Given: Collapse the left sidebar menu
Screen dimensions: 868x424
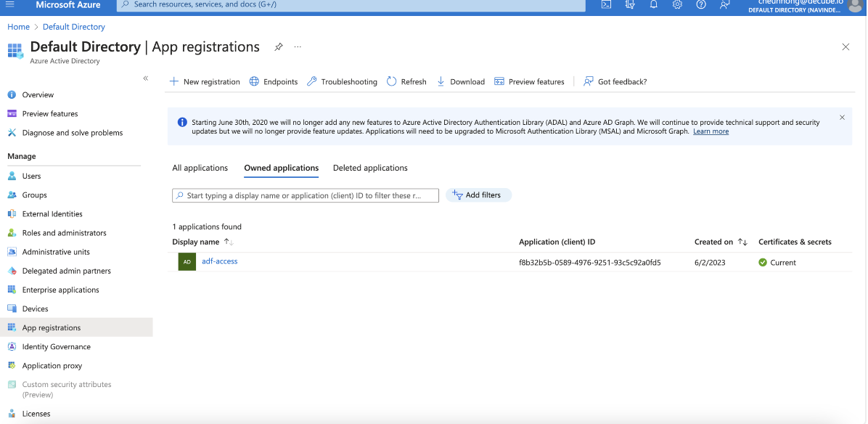Looking at the screenshot, I should 145,78.
